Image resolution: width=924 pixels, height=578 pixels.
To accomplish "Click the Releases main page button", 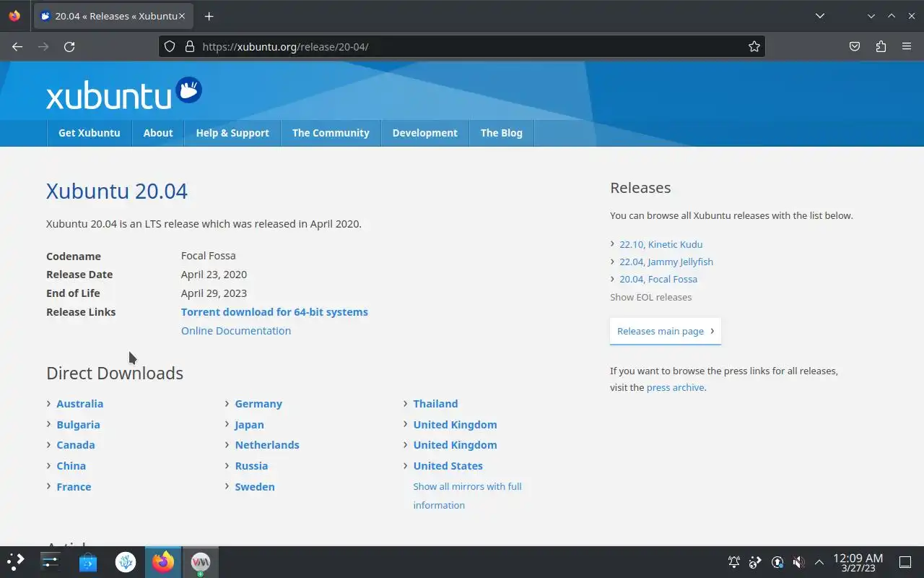I will point(666,331).
